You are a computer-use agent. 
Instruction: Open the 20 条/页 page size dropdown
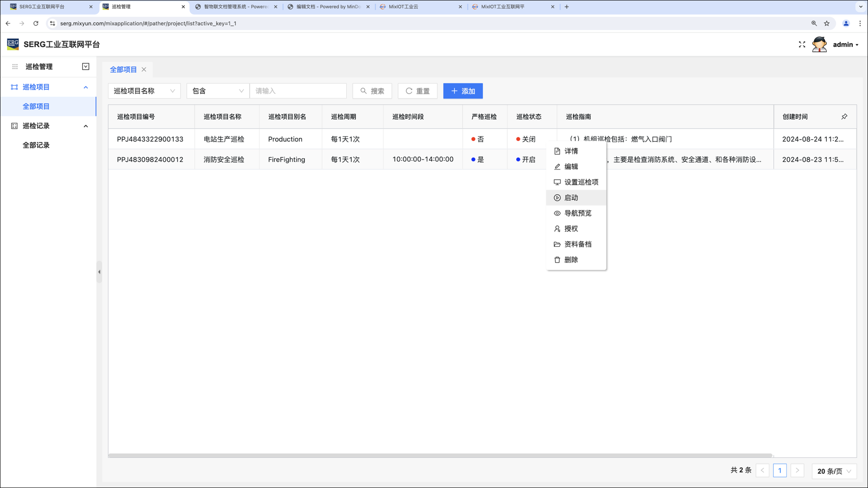[834, 471]
